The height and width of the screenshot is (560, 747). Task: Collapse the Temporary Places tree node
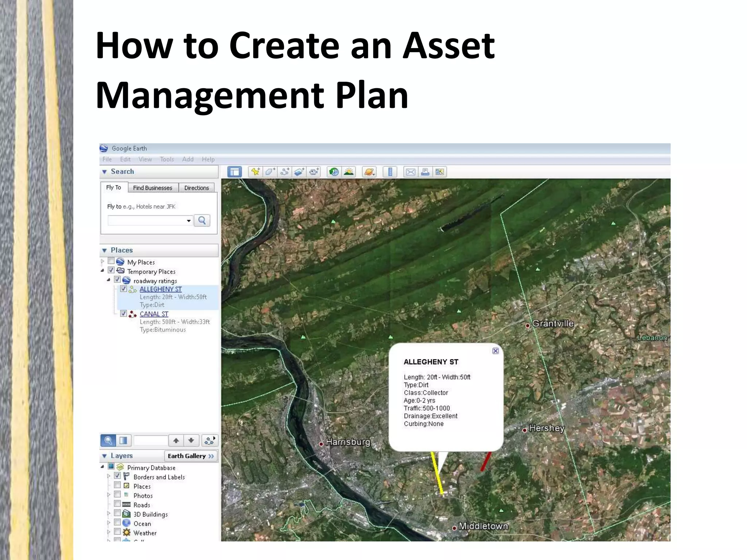102,271
